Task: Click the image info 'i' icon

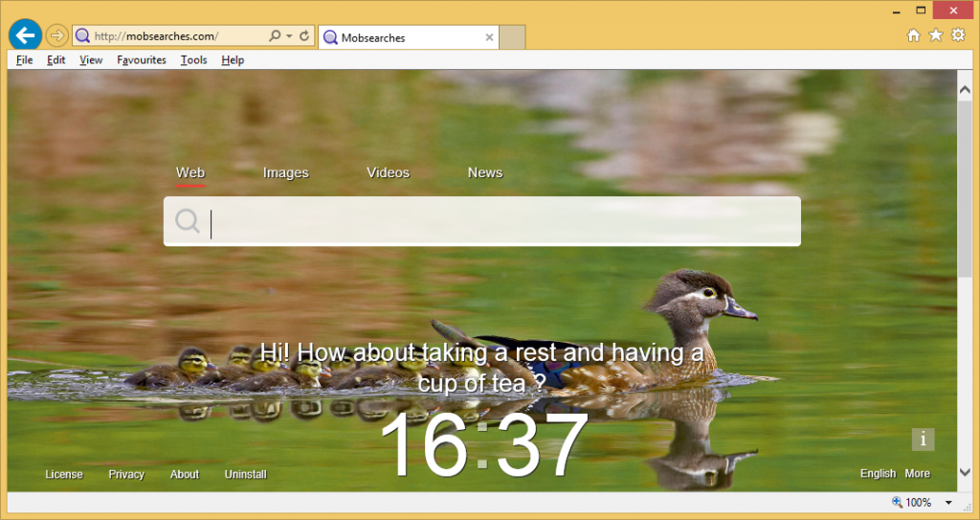Action: coord(924,440)
